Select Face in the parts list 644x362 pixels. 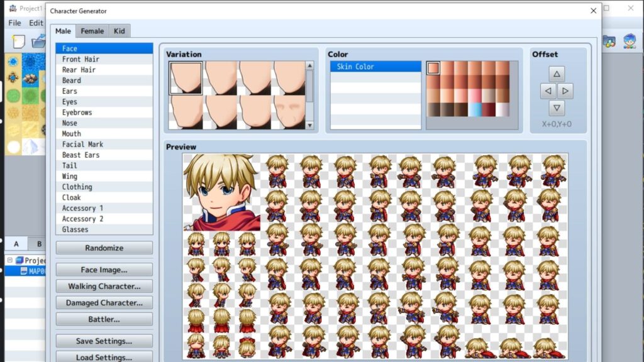pyautogui.click(x=104, y=48)
